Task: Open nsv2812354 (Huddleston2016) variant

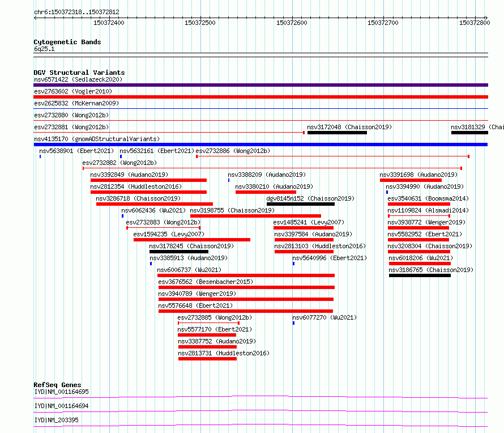Action: click(136, 186)
